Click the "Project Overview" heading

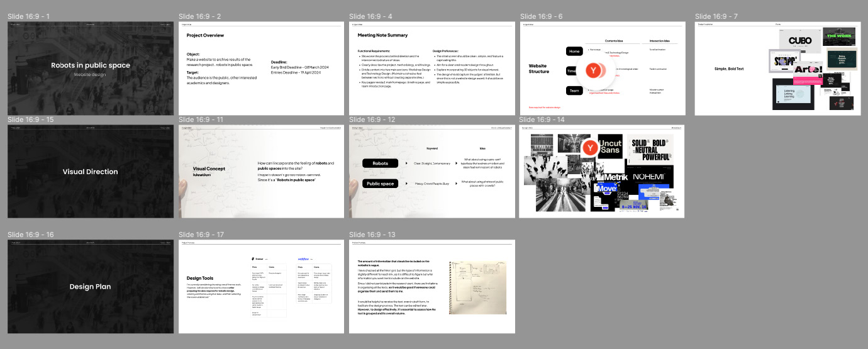(x=205, y=36)
